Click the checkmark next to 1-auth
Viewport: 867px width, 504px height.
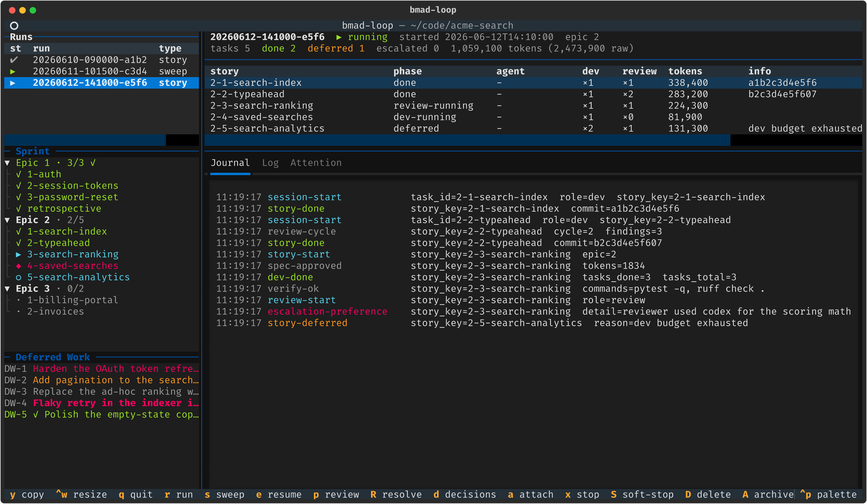tap(19, 174)
